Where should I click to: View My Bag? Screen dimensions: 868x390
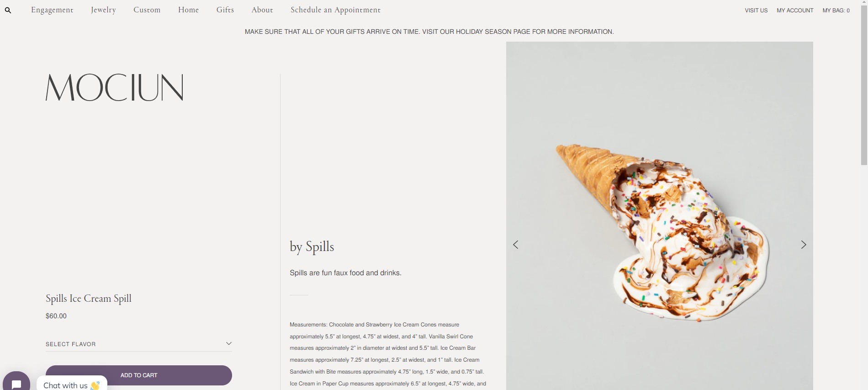[836, 11]
